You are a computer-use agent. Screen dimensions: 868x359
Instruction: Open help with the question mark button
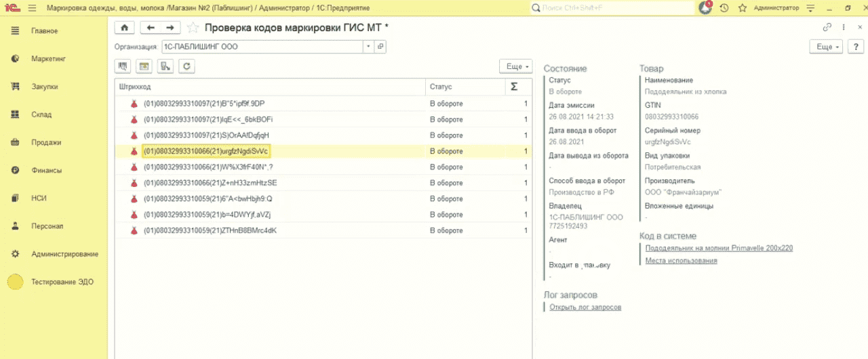(x=854, y=47)
